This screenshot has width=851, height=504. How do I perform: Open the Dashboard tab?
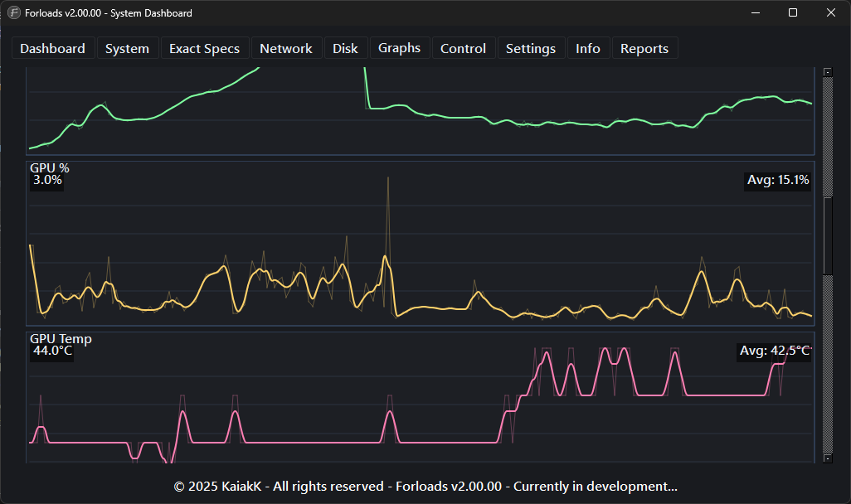[x=52, y=49]
